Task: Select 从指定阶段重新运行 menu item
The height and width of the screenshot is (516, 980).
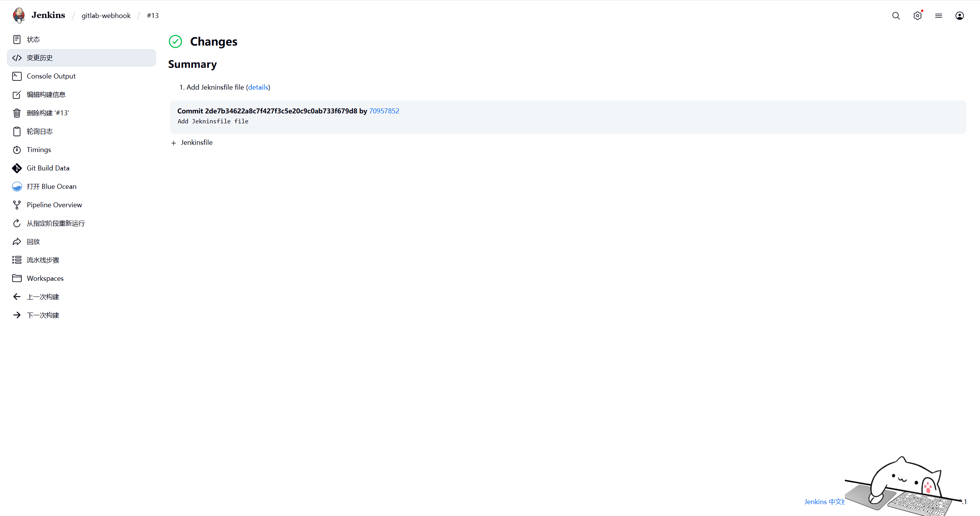Action: pos(82,223)
